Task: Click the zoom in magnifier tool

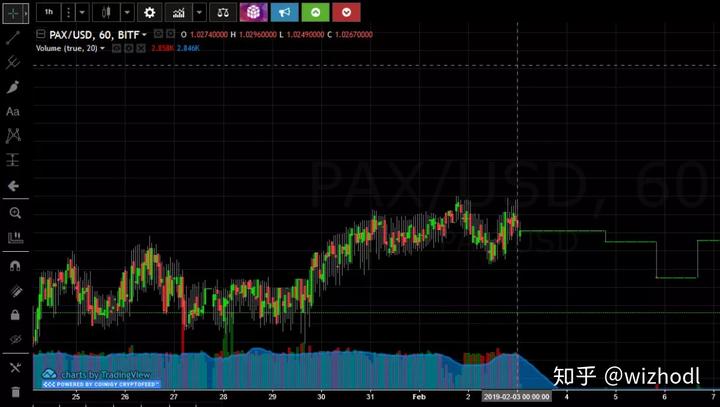Action: [x=14, y=213]
